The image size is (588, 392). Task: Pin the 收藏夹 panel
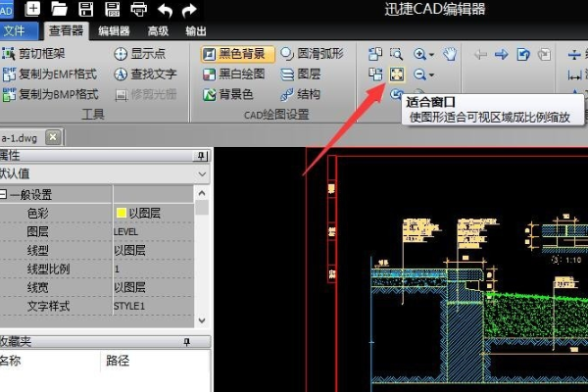187,342
